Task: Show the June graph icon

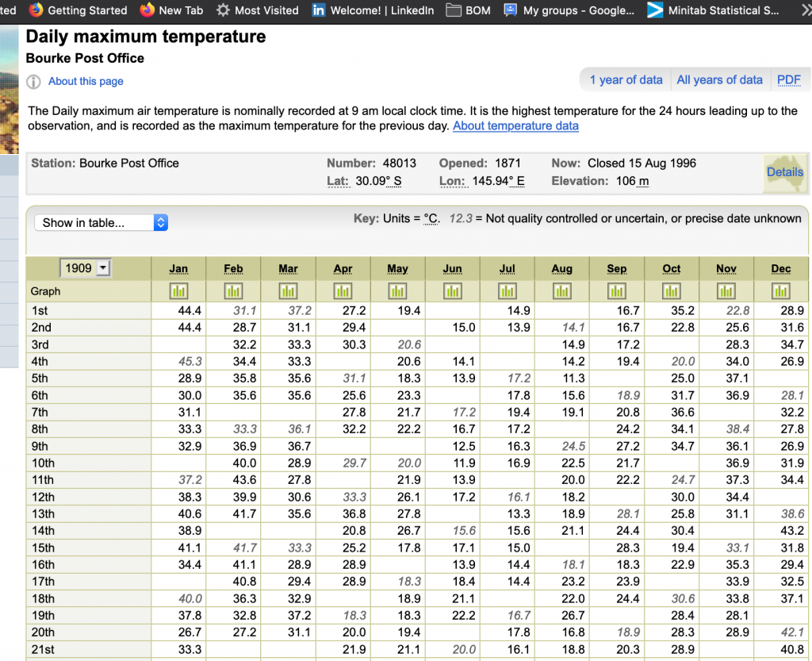Action: 452,291
